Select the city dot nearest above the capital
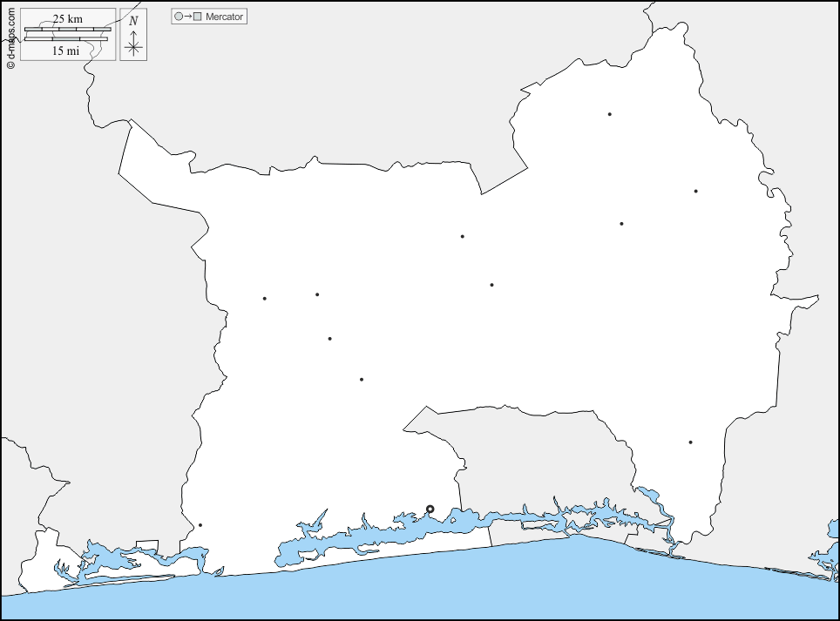 point(362,380)
